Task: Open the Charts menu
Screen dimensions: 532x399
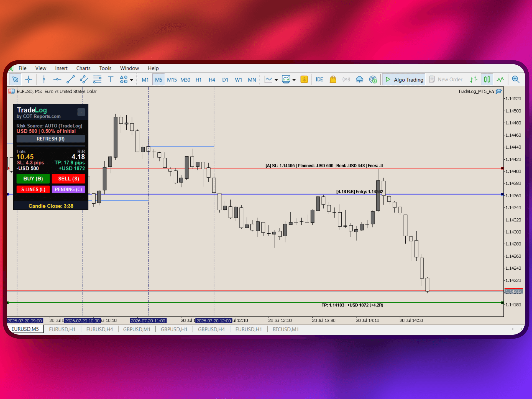Action: pos(83,68)
